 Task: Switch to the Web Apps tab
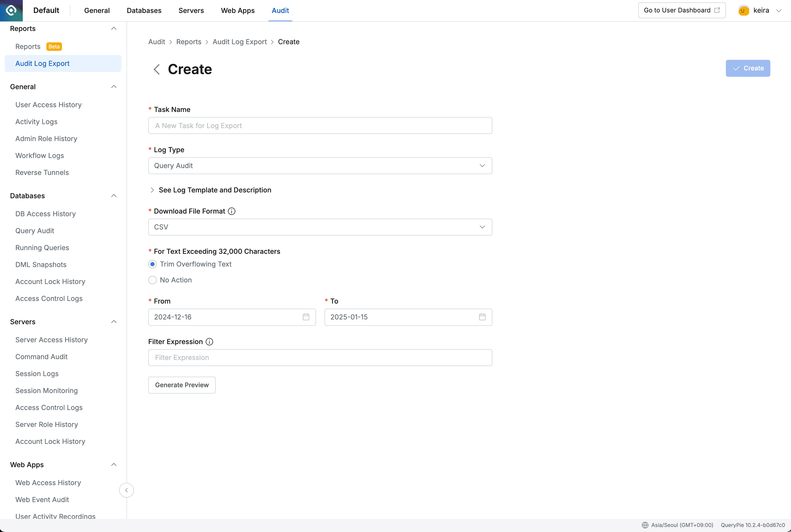pos(237,10)
